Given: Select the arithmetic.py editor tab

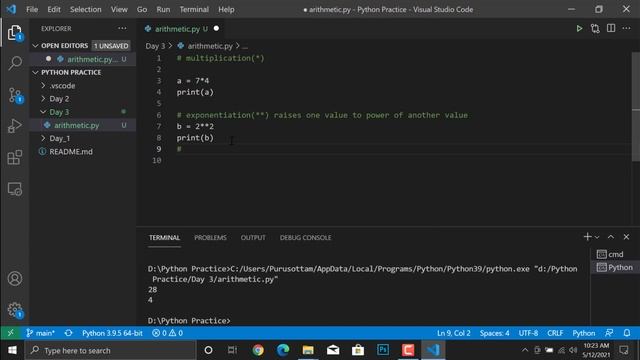Looking at the screenshot, I should (x=181, y=29).
